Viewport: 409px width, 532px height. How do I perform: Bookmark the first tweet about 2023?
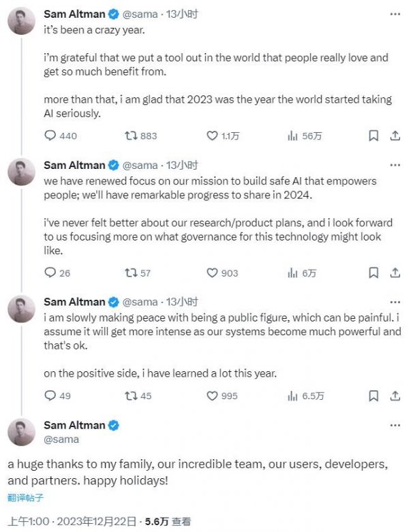(x=374, y=136)
